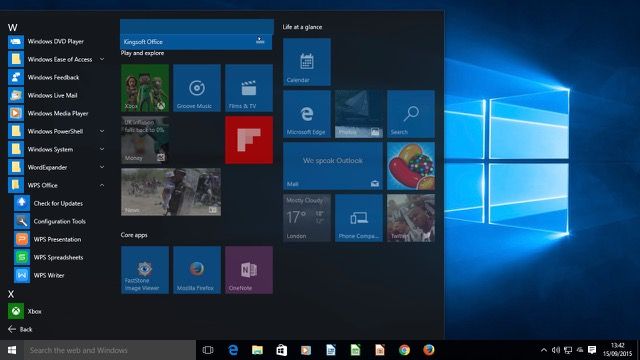Open volume control in system tray

[556, 350]
